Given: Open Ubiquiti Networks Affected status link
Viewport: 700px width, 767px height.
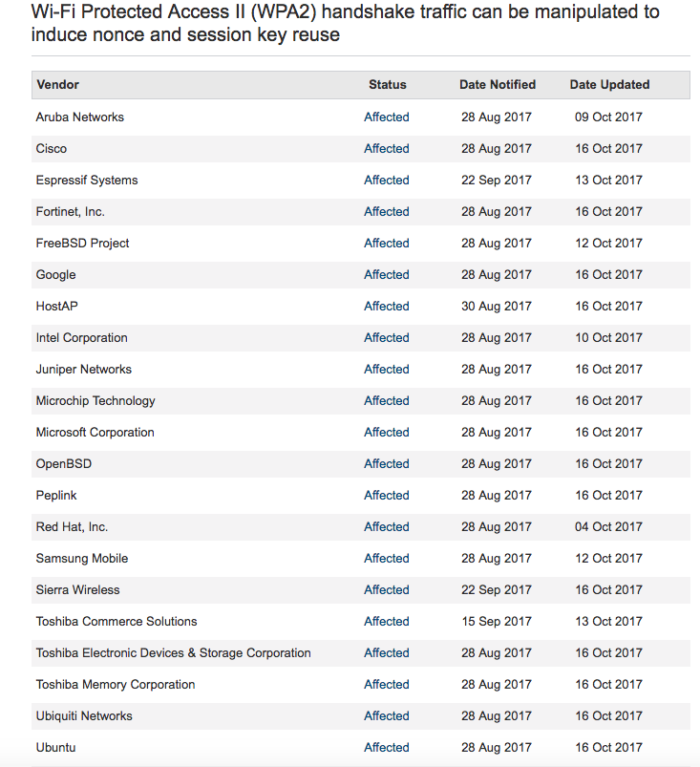Looking at the screenshot, I should pyautogui.click(x=386, y=716).
